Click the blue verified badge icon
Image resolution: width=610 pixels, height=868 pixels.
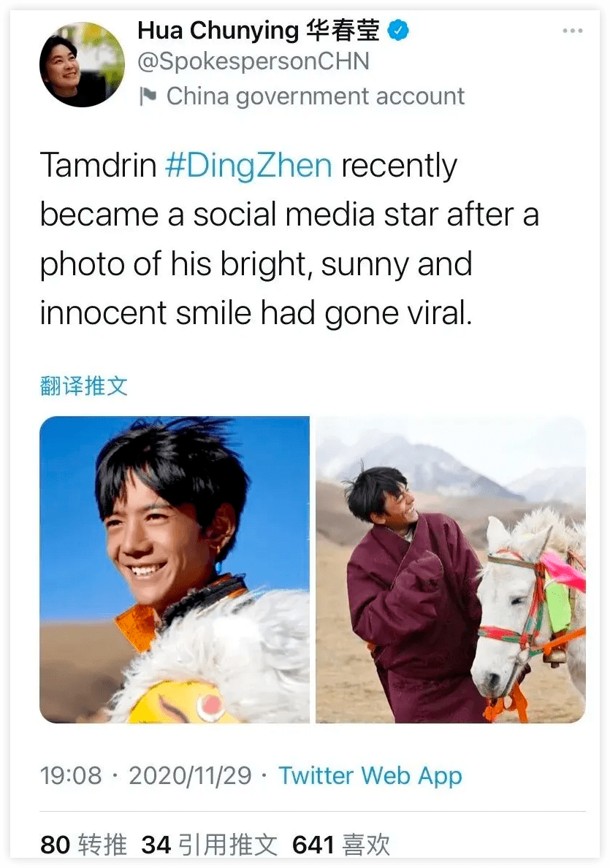point(398,31)
